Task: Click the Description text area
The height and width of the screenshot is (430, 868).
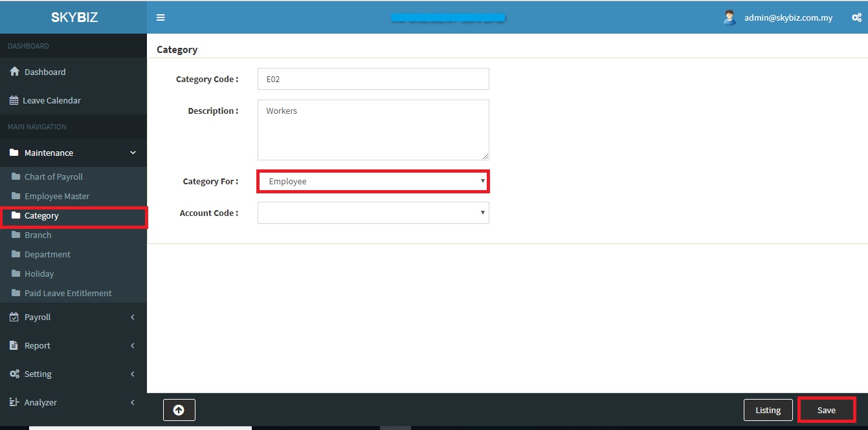Action: (373, 129)
